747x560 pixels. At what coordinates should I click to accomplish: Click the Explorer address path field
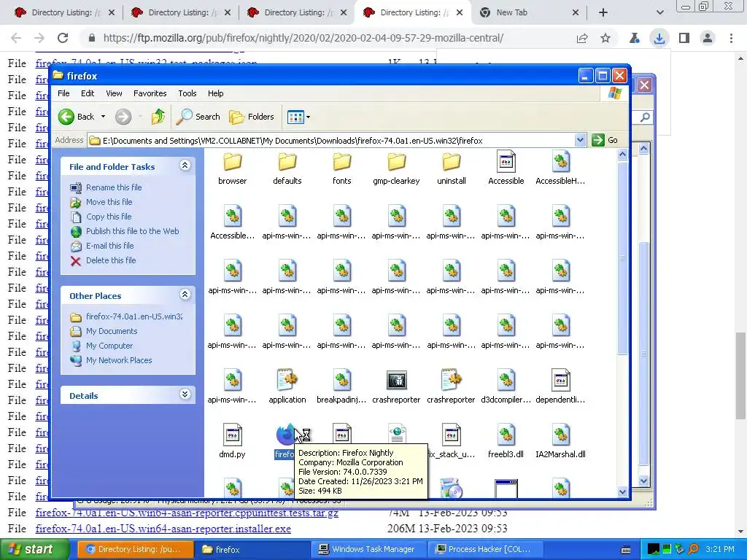332,141
